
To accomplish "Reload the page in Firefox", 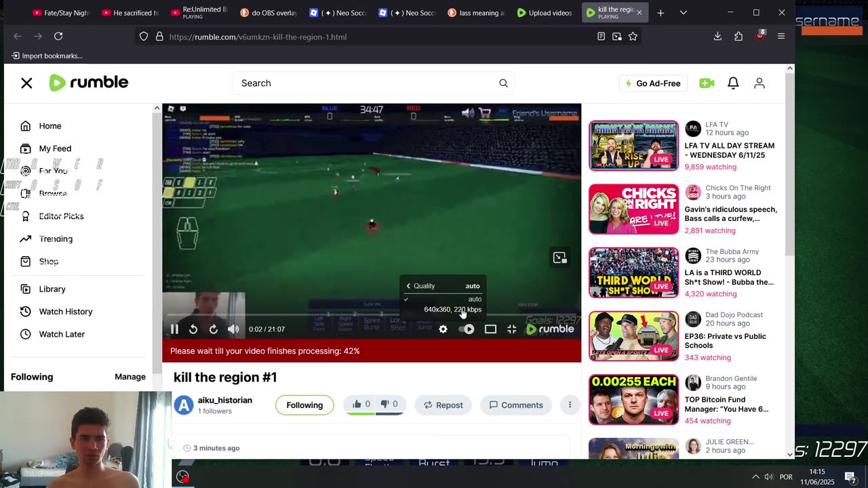I will tap(58, 37).
